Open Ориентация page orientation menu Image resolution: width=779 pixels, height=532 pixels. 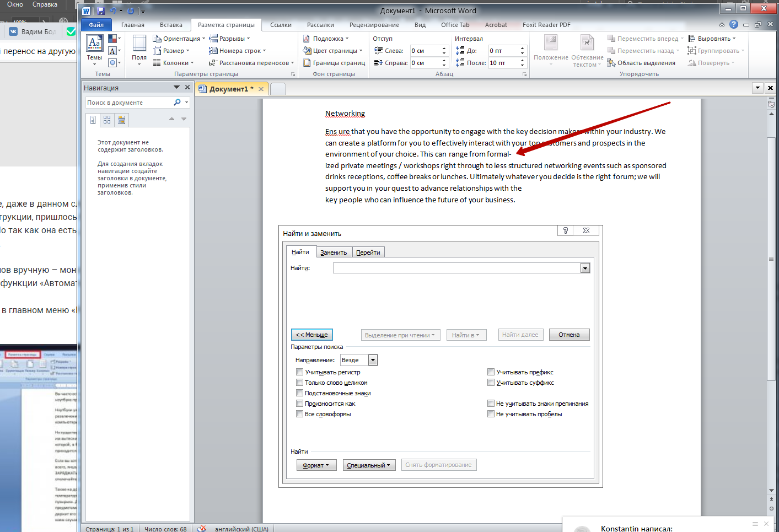coord(178,39)
